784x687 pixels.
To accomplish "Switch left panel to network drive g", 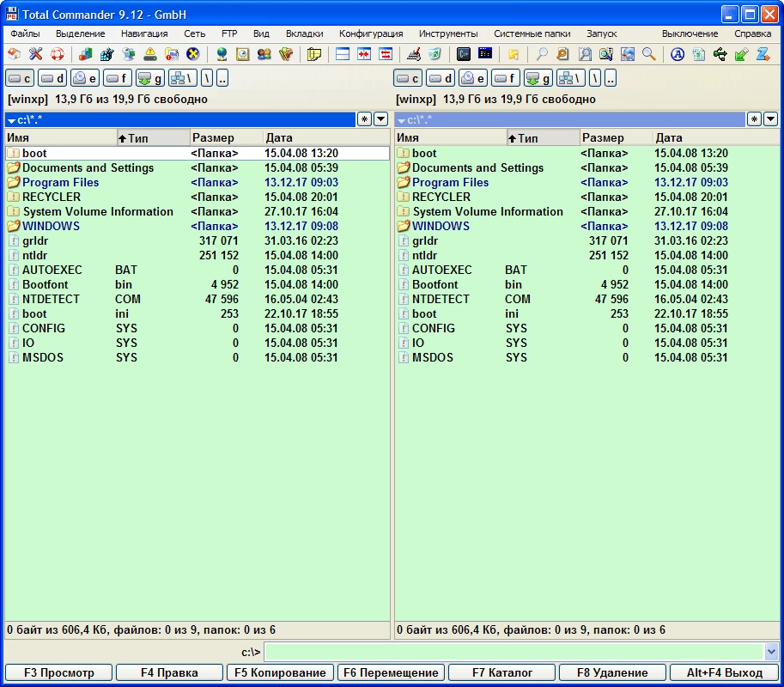I will (x=150, y=78).
